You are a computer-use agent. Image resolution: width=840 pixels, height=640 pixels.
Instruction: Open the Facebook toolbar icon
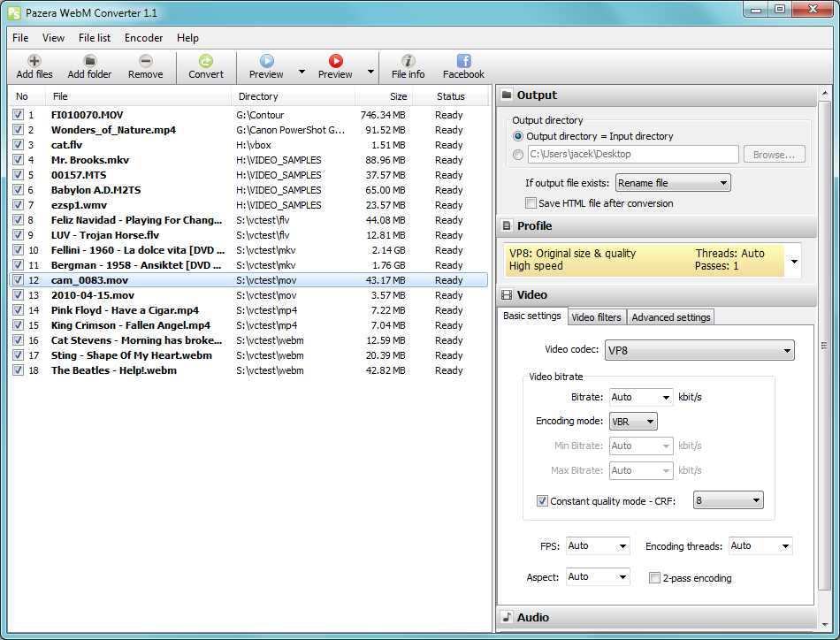coord(463,61)
